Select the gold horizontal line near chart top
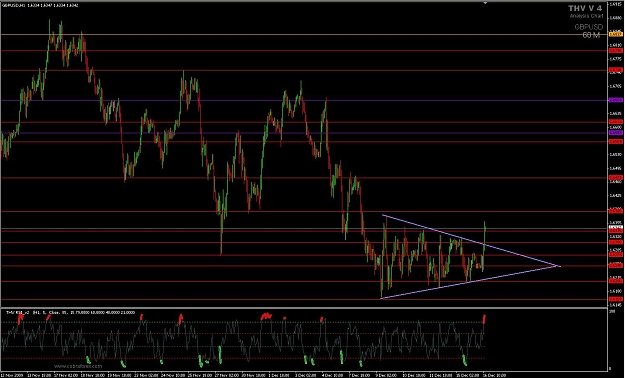Screen dimensions: 625x378 305,35
